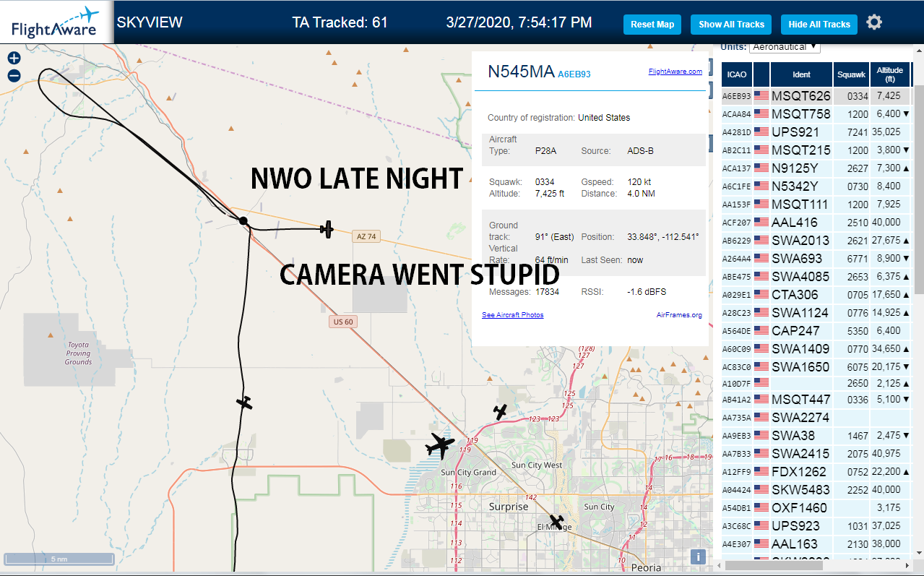924x576 pixels.
Task: Select the MSQT758 aircraft ident
Action: coord(801,113)
